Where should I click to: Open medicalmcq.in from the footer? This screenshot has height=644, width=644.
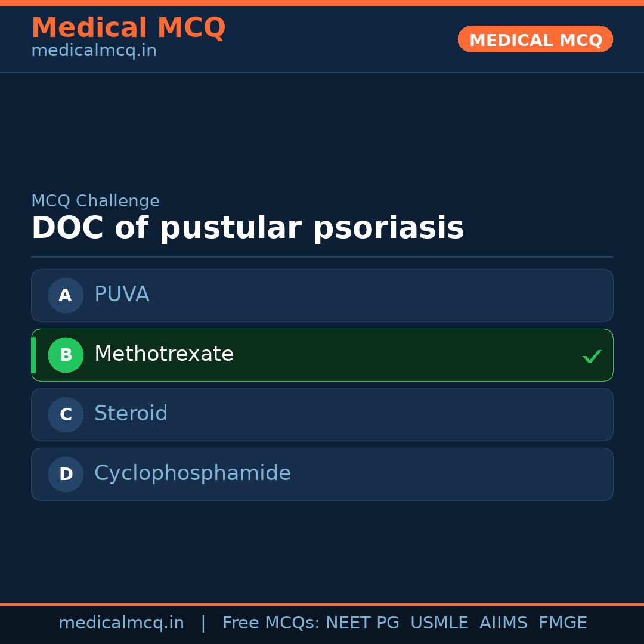point(122,623)
